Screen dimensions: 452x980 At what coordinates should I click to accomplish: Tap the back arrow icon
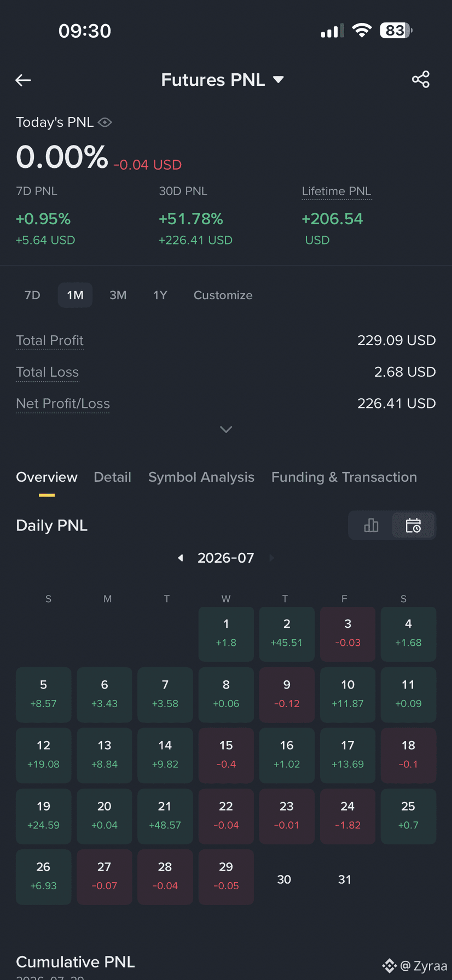click(x=23, y=80)
